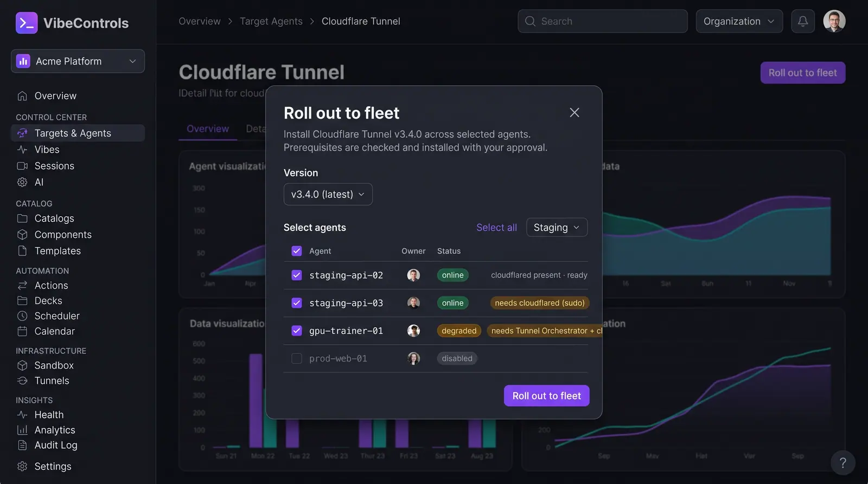This screenshot has height=484, width=868.
Task: Click the Catalogs folder icon
Action: (x=22, y=218)
